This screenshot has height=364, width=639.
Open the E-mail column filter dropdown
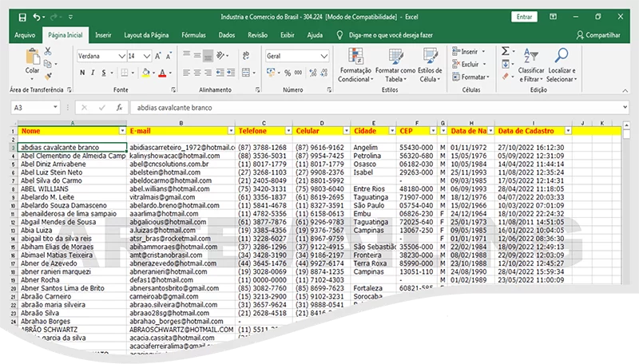(x=231, y=131)
